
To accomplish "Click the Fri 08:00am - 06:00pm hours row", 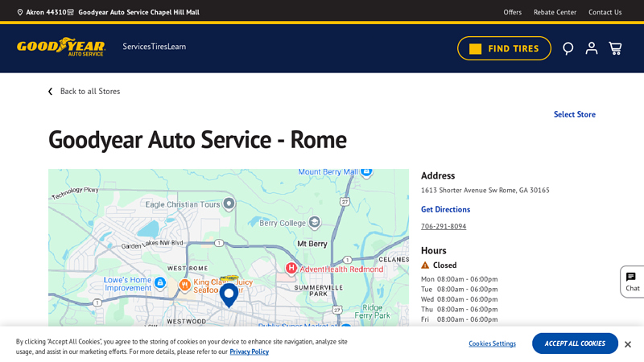I will click(x=459, y=319).
